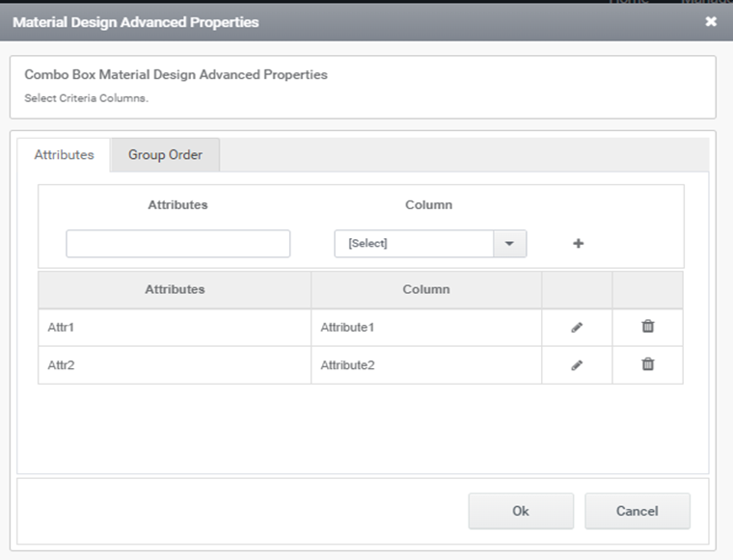The image size is (733, 560).
Task: Edit the Attr2 row with pencil icon
Action: (577, 365)
